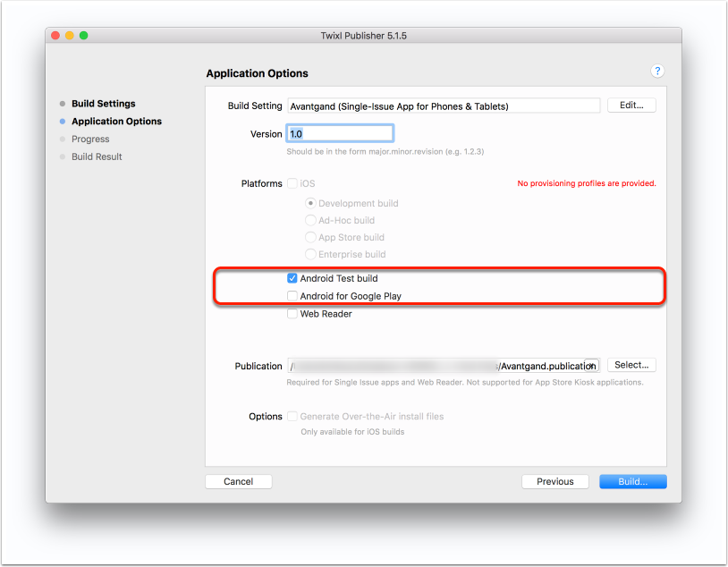The image size is (728, 567).
Task: Open the Publication path dropdown arrow
Action: [591, 366]
